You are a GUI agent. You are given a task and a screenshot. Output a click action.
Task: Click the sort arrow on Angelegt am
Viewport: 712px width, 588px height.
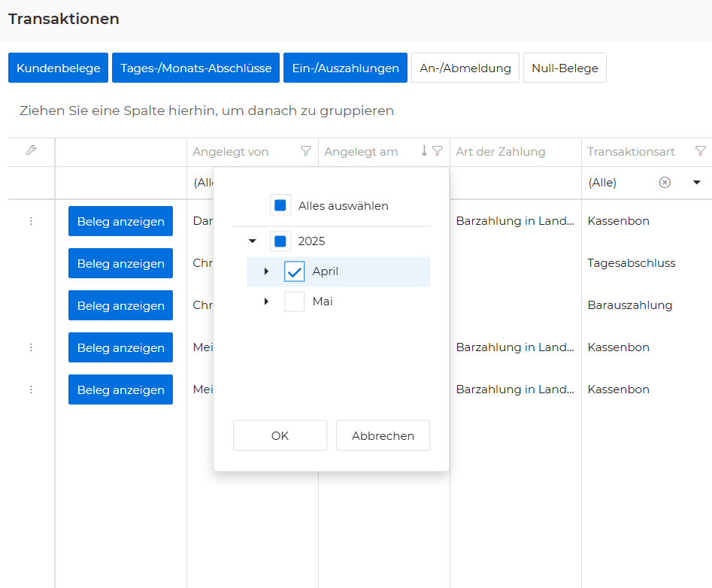[x=424, y=150]
